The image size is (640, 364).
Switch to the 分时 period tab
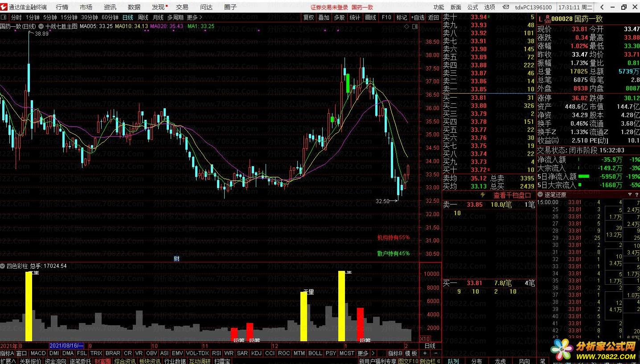click(16, 17)
